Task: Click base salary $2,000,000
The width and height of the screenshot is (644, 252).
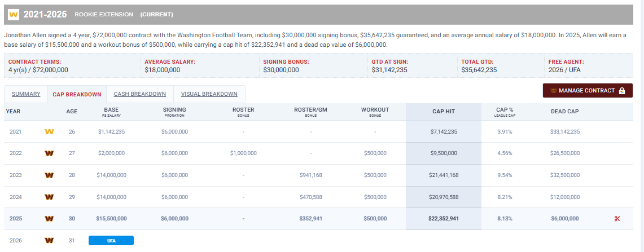Action: (111, 153)
